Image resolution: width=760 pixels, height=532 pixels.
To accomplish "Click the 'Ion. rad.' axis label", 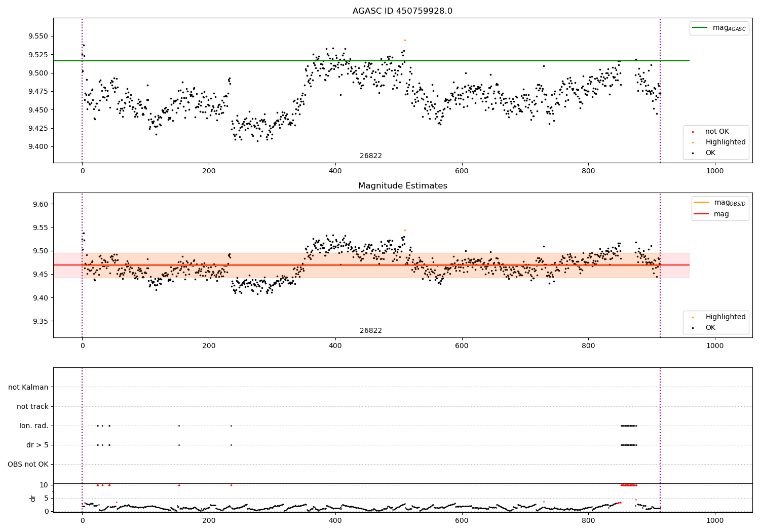I will point(34,426).
